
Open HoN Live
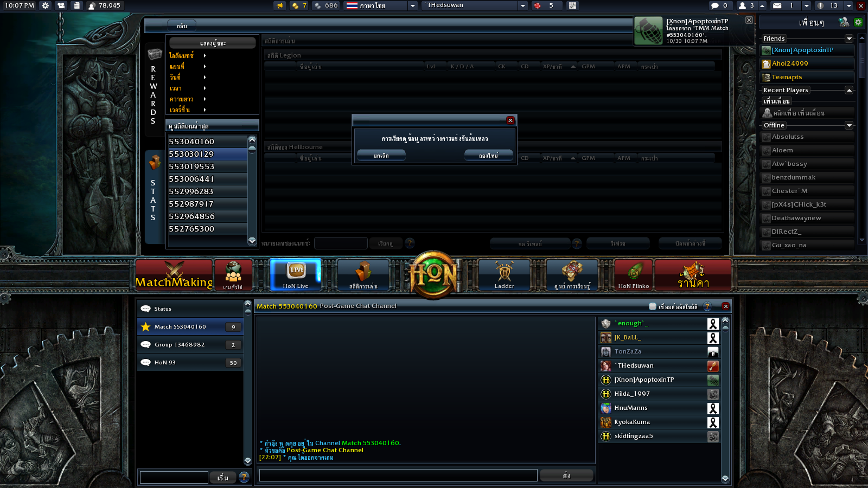coord(296,275)
